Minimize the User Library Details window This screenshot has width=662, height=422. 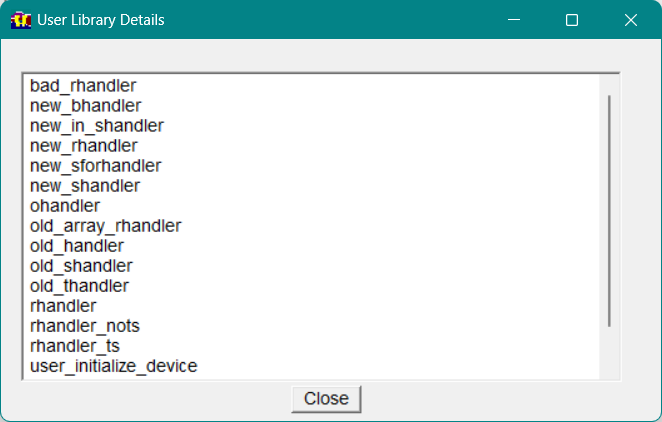514,20
